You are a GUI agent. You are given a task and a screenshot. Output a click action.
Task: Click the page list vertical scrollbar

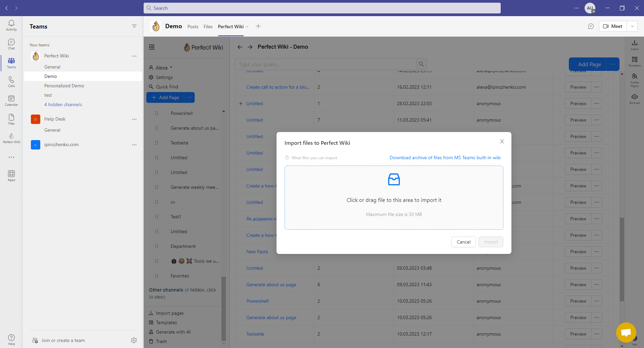[x=622, y=260]
